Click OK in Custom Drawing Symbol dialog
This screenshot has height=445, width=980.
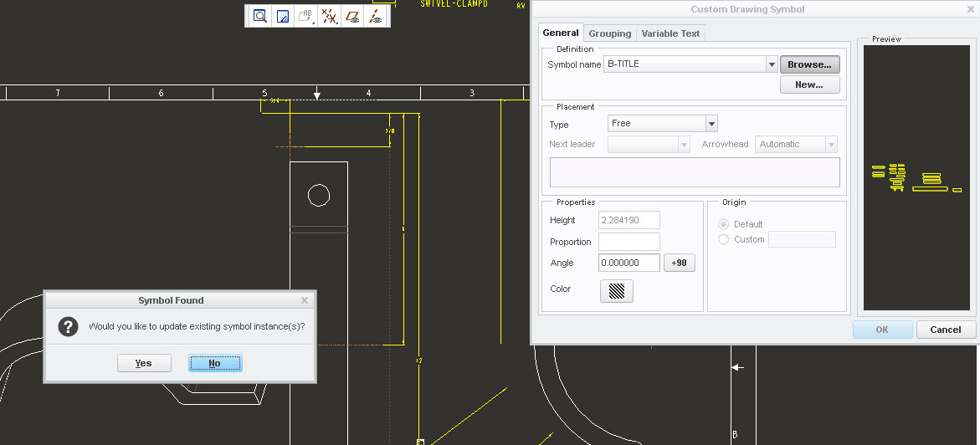pyautogui.click(x=882, y=330)
